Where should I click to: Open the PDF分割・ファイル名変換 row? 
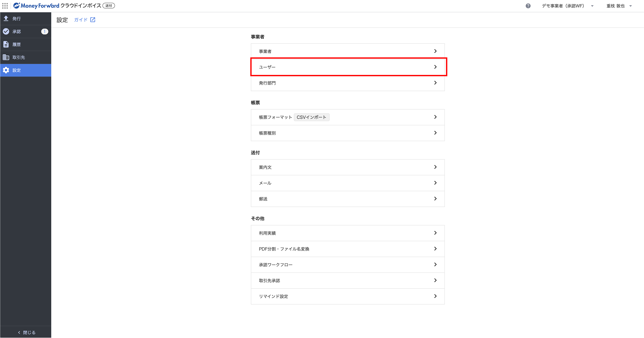point(347,249)
